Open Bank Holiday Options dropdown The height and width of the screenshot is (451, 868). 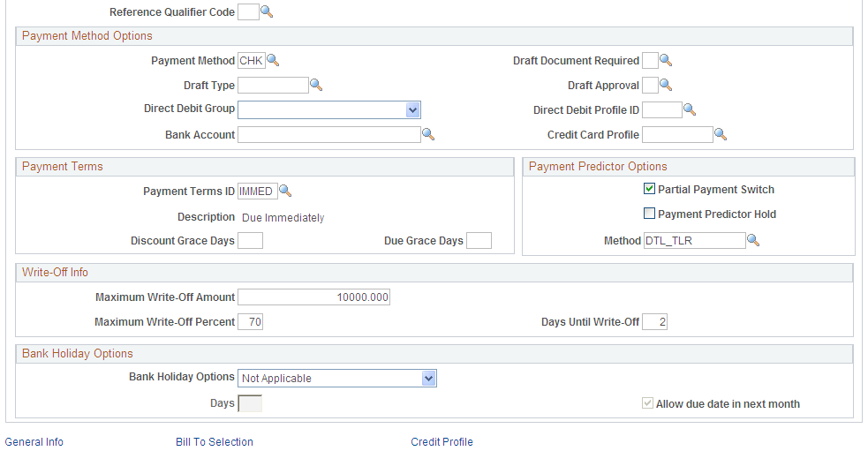click(428, 378)
